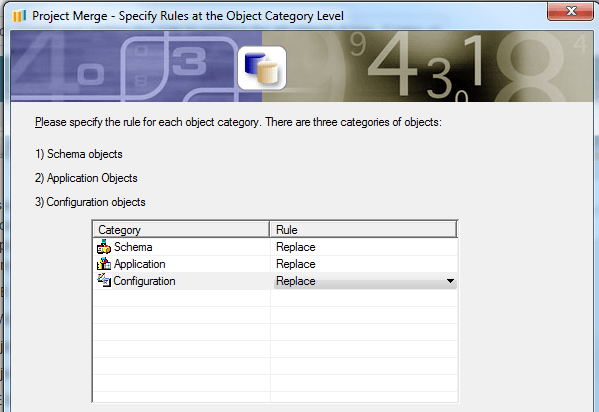The width and height of the screenshot is (599, 412).
Task: Select the Schema row's Replace rule cell
Action: (364, 247)
